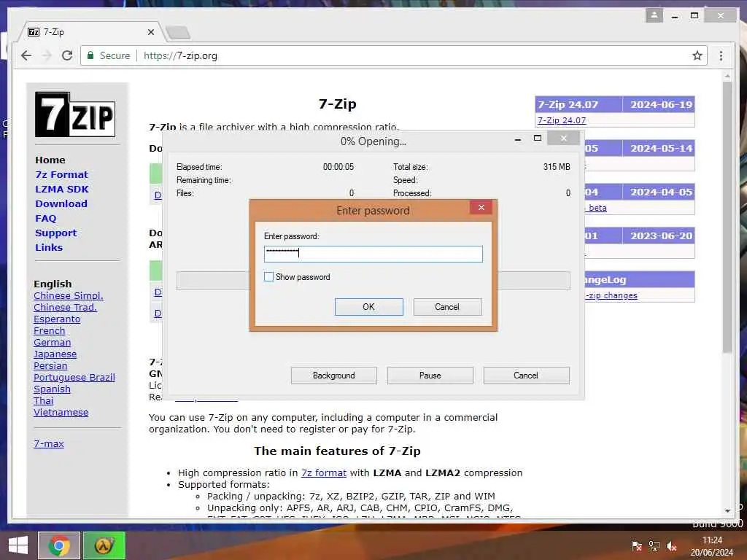747x560 pixels.
Task: Click the 7-Zip logo image
Action: coord(75,114)
